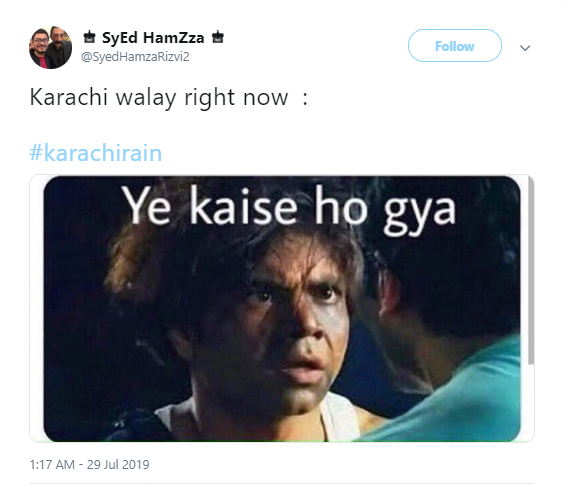Visit the @SyedHamzaRizvi2 handle
568x486 pixels.
coord(135,57)
